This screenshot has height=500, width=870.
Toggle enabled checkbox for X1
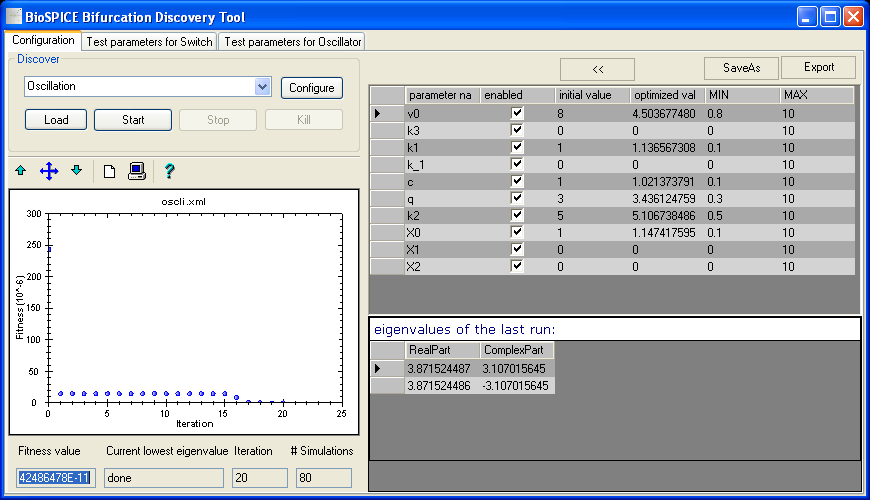click(517, 249)
